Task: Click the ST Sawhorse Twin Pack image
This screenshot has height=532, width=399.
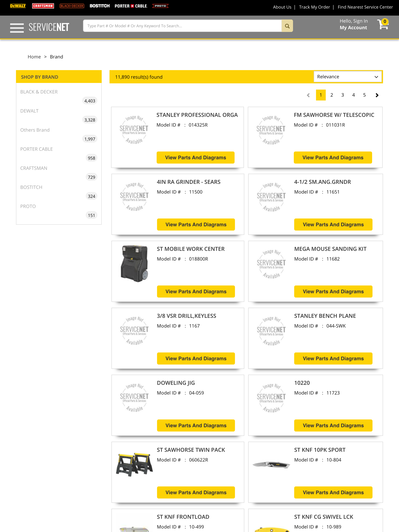Action: 134,464
